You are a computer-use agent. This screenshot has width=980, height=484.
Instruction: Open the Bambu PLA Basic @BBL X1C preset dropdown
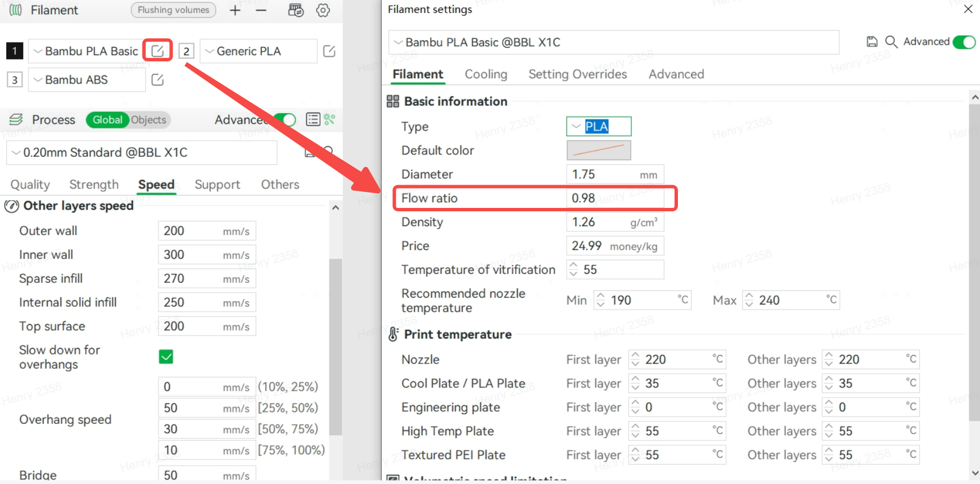tap(614, 42)
